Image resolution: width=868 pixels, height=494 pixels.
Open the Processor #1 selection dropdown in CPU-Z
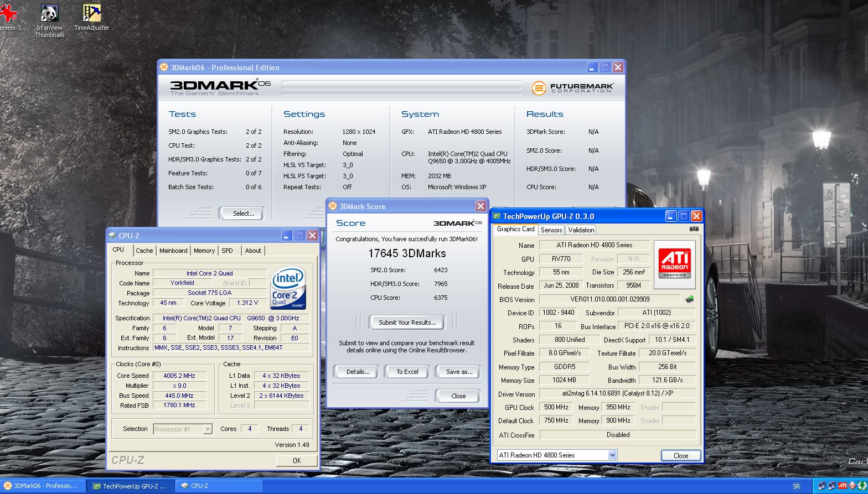(x=208, y=429)
